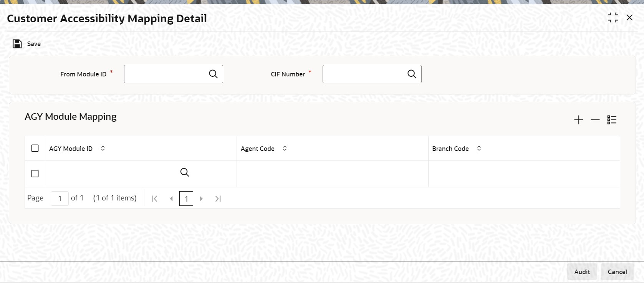Open From Module ID search lookup
Viewport: 644px width, 283px height.
[213, 74]
